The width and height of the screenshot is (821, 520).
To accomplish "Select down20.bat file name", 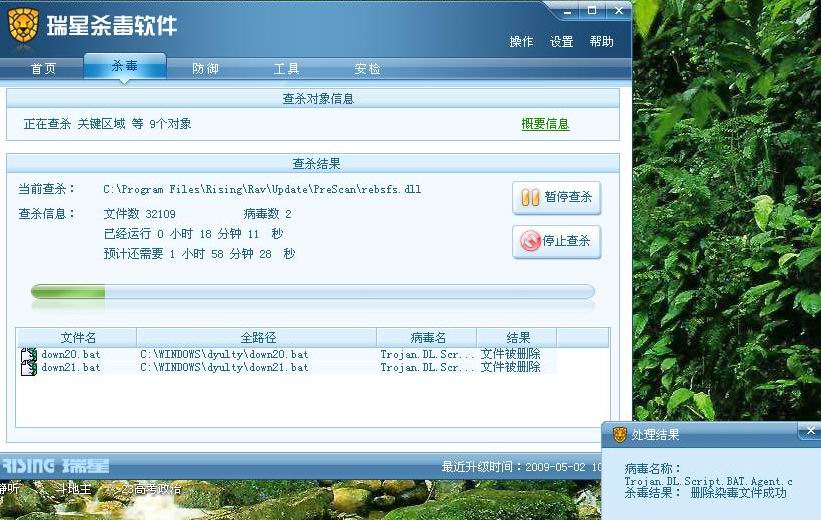I will (71, 355).
